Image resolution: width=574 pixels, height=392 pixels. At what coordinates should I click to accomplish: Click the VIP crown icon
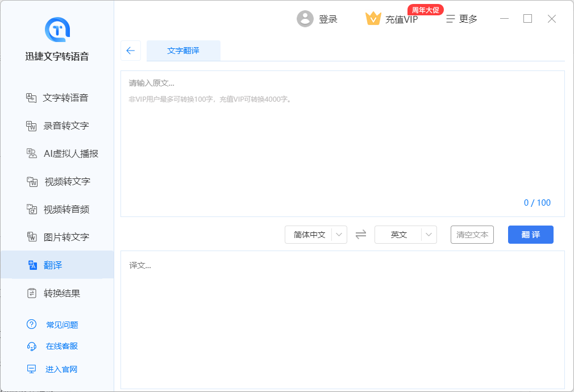coord(373,19)
